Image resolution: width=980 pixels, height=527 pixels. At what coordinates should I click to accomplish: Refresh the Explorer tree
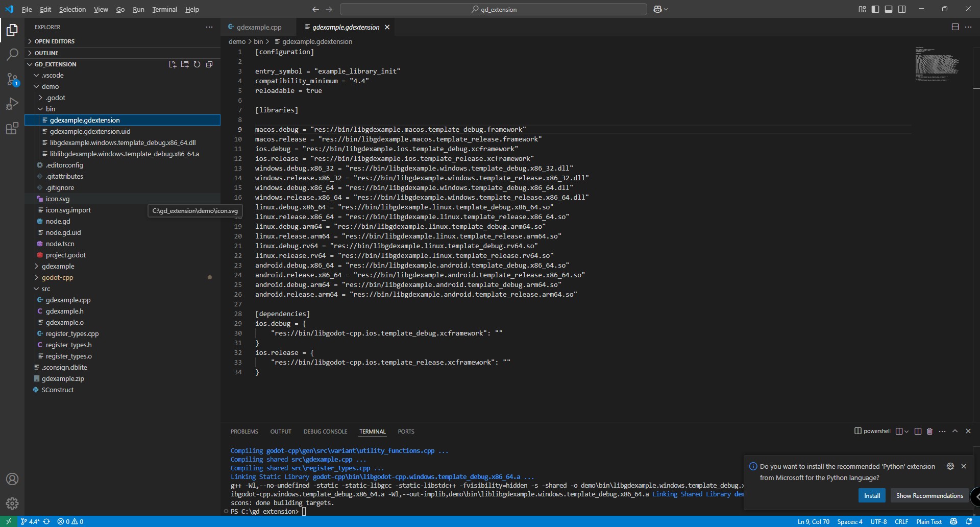pyautogui.click(x=197, y=64)
